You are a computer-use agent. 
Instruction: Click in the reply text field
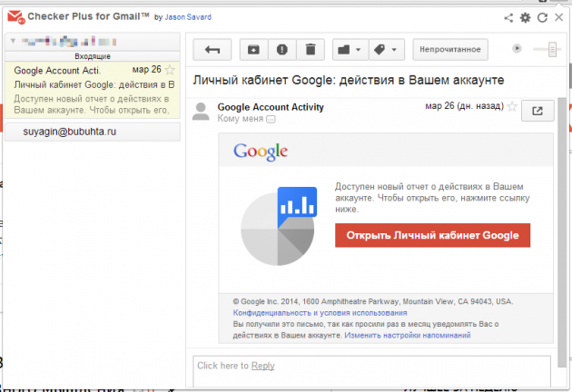click(371, 371)
